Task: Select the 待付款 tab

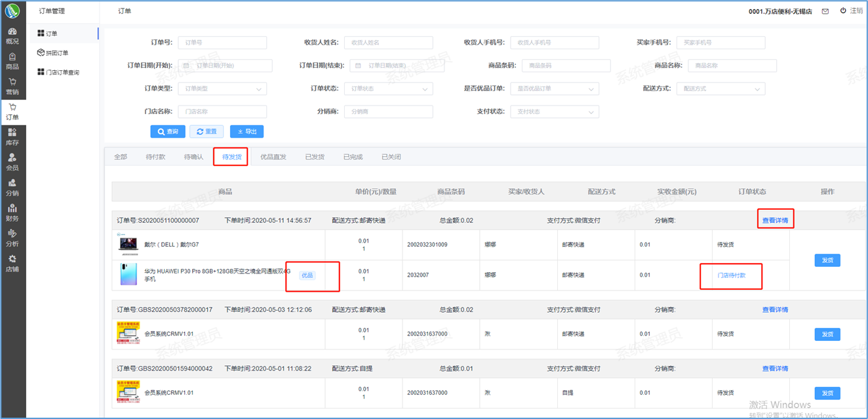Action: (155, 157)
